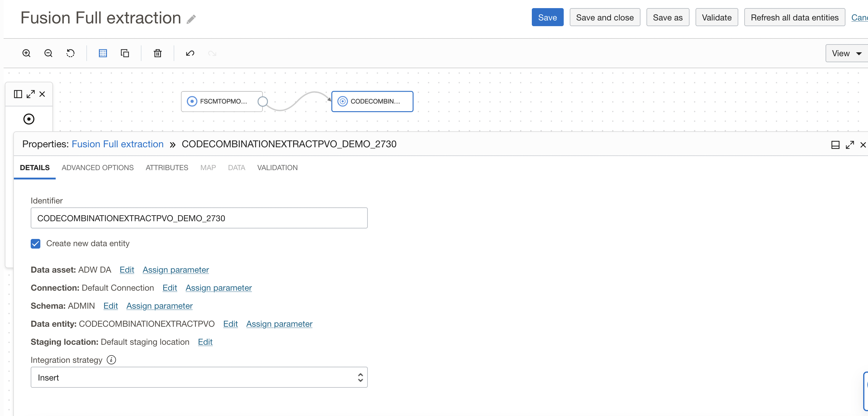
Task: Click the target operator icon in the side panel
Action: pyautogui.click(x=29, y=119)
